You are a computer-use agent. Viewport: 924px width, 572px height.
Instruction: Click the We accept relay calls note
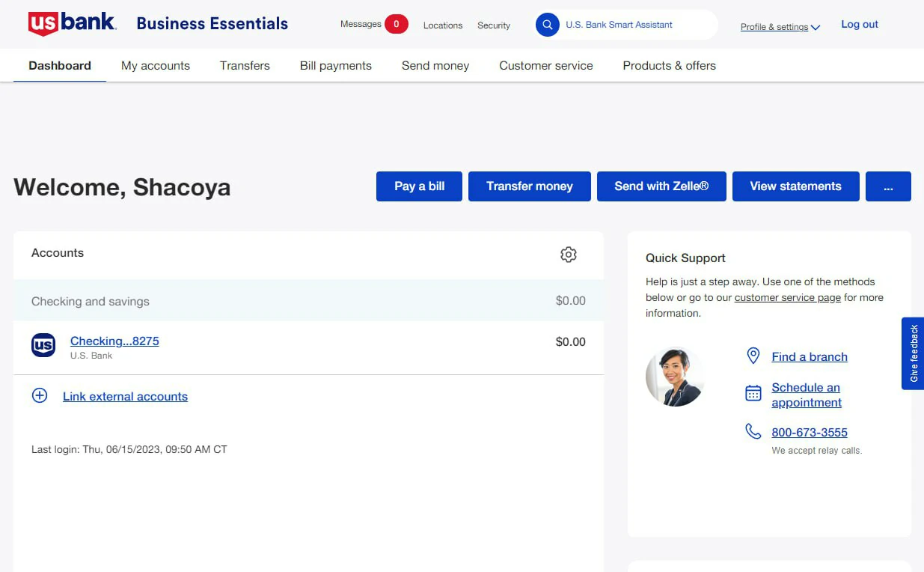(817, 451)
